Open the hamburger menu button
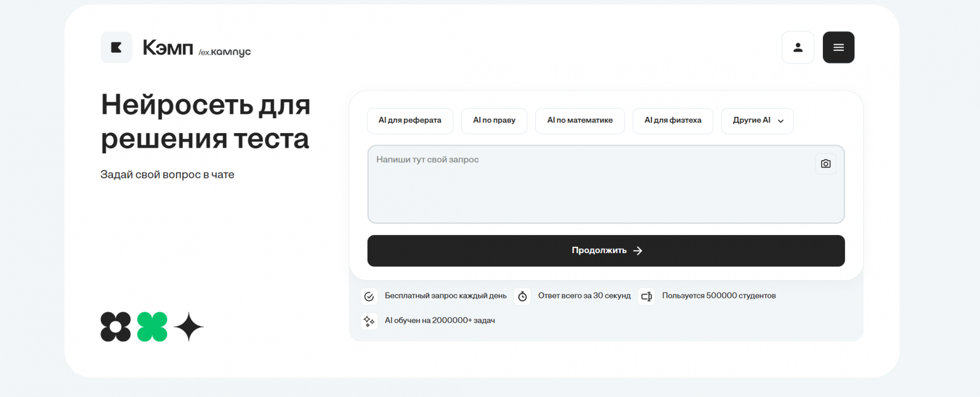This screenshot has width=980, height=397. pos(838,48)
